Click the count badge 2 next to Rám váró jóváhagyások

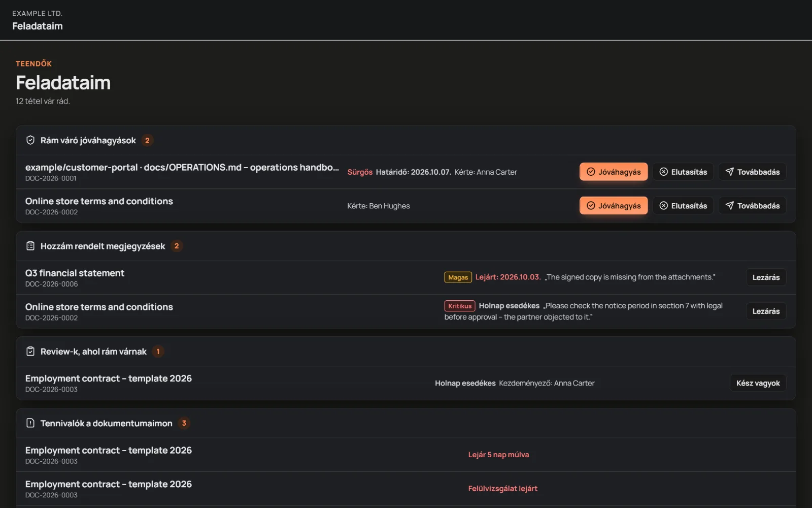147,140
